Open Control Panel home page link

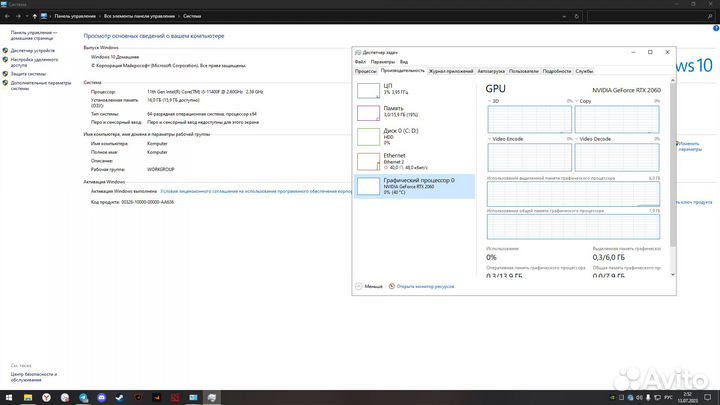(34, 35)
